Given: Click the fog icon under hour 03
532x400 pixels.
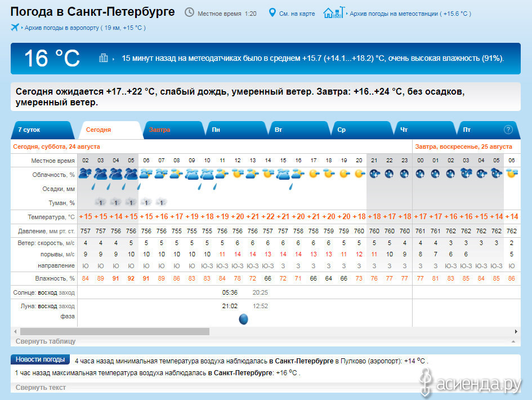Looking at the screenshot, I should pyautogui.click(x=100, y=202).
